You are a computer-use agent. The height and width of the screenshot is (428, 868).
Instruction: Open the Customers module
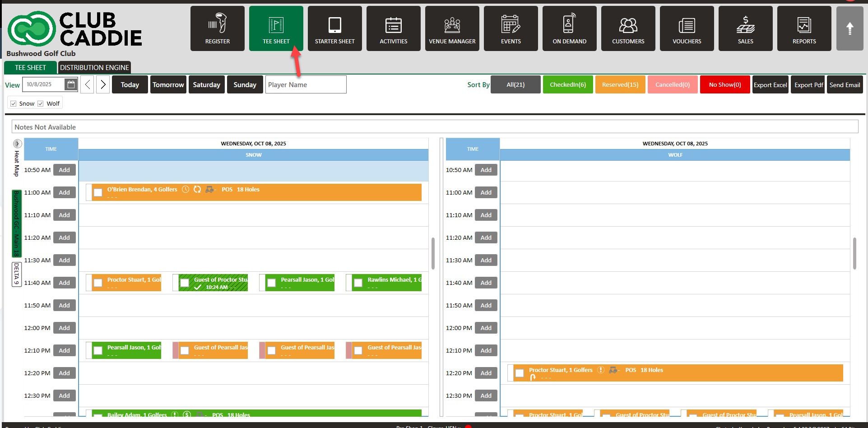[628, 28]
